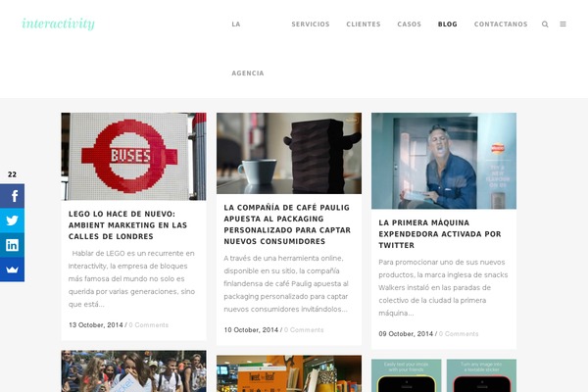
Task: Click the share count 22
Action: point(12,174)
